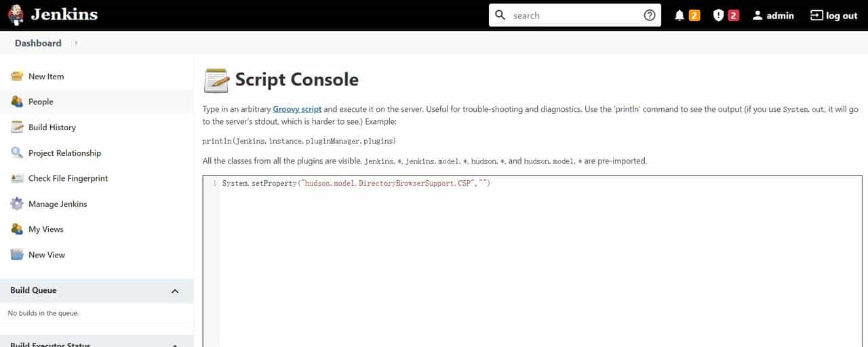
Task: Open the Manage Jenkins sidebar link
Action: (x=58, y=204)
